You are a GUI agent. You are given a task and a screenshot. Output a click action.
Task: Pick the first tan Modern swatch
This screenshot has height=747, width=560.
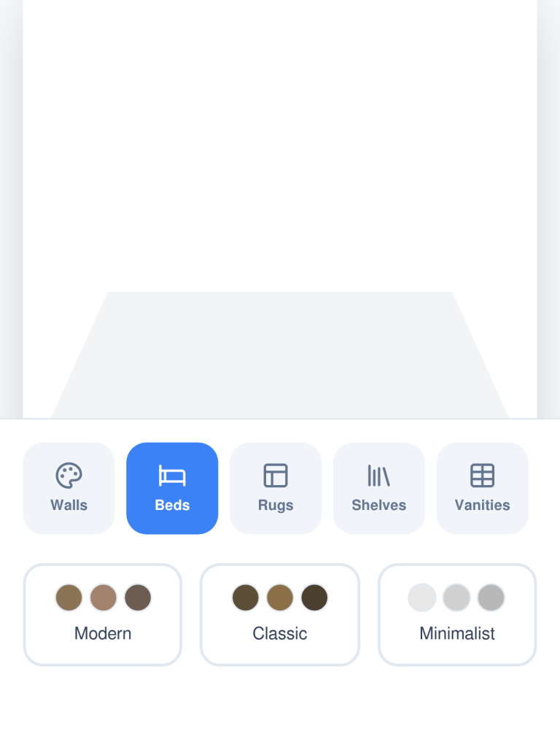[69, 597]
